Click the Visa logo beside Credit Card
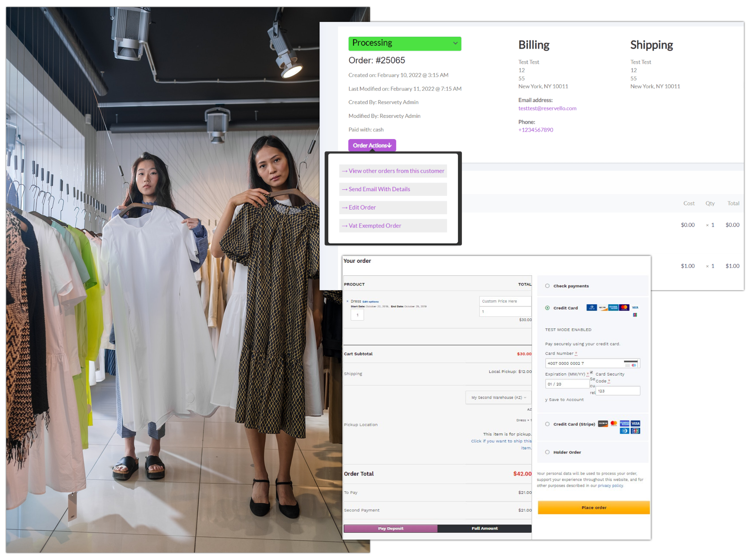This screenshot has height=560, width=755. point(635,307)
